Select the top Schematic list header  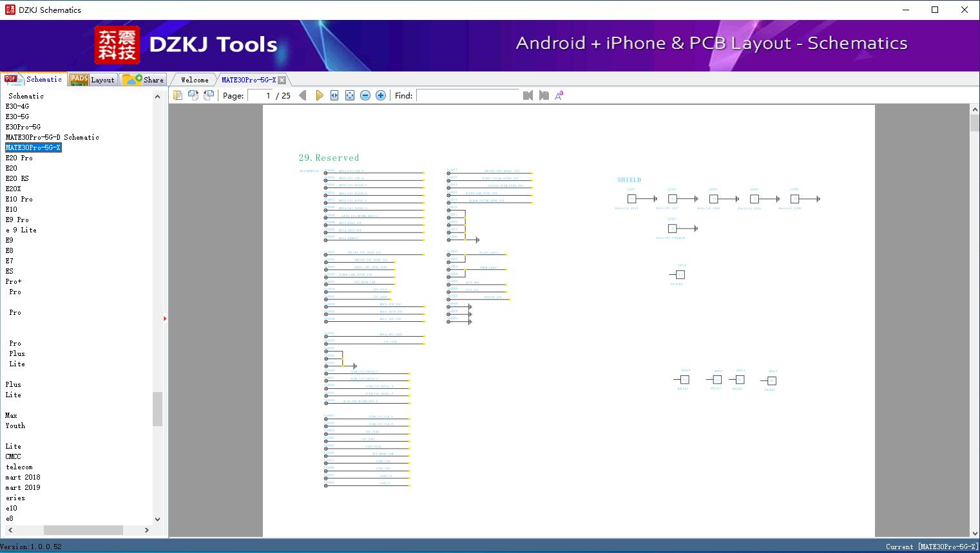(26, 96)
